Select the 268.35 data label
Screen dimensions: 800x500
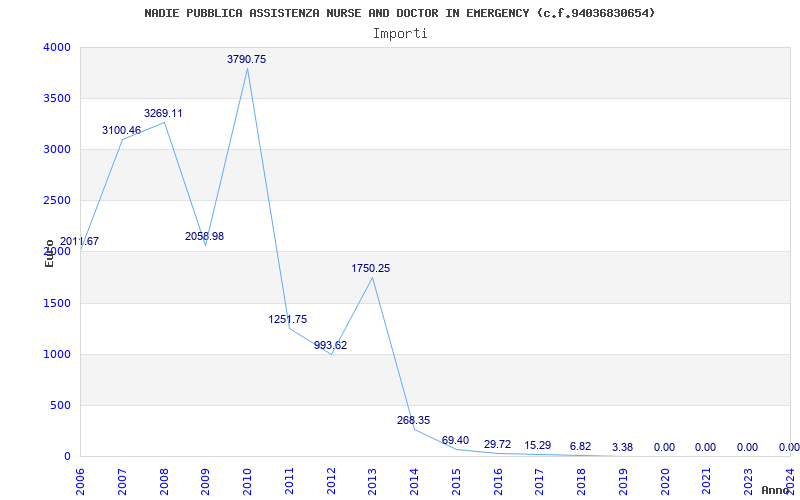coord(413,420)
